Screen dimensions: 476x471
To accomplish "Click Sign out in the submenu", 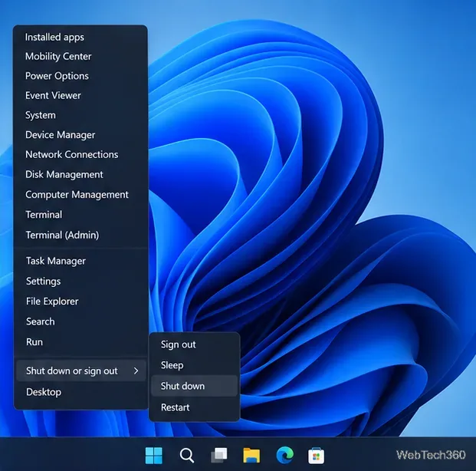I will pos(194,344).
